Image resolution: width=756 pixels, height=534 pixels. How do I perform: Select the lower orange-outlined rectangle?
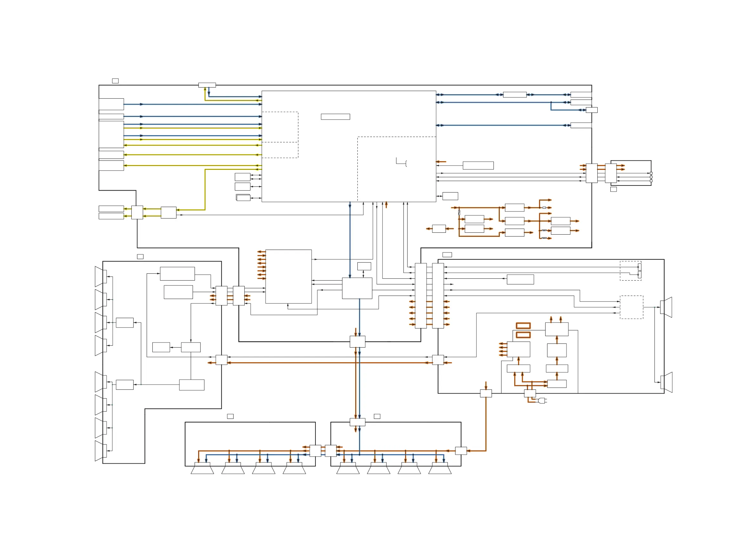point(523,335)
